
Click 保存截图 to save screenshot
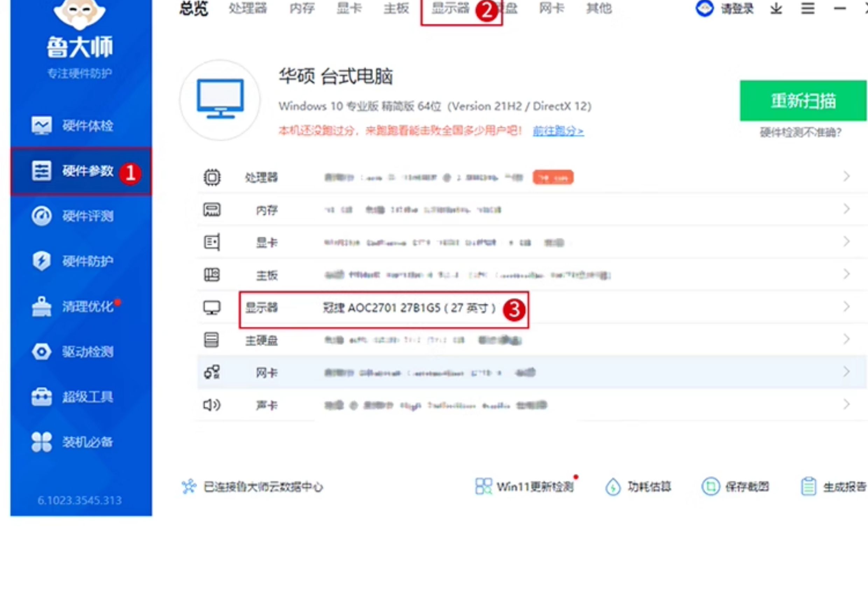735,486
